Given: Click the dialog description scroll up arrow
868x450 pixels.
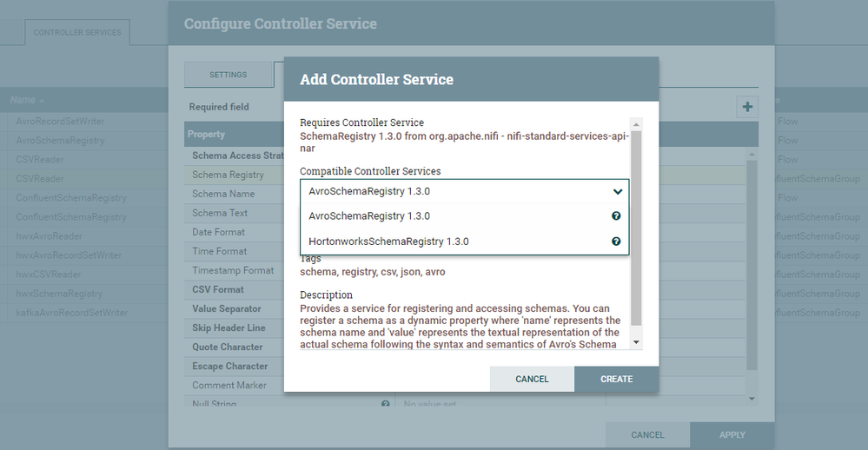Looking at the screenshot, I should click(636, 124).
